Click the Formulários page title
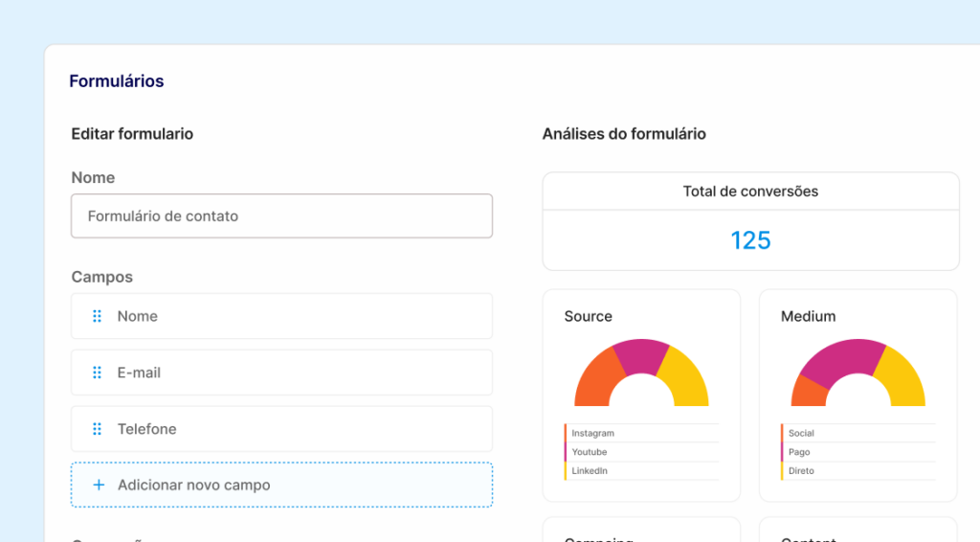This screenshot has height=542, width=980. 116,81
